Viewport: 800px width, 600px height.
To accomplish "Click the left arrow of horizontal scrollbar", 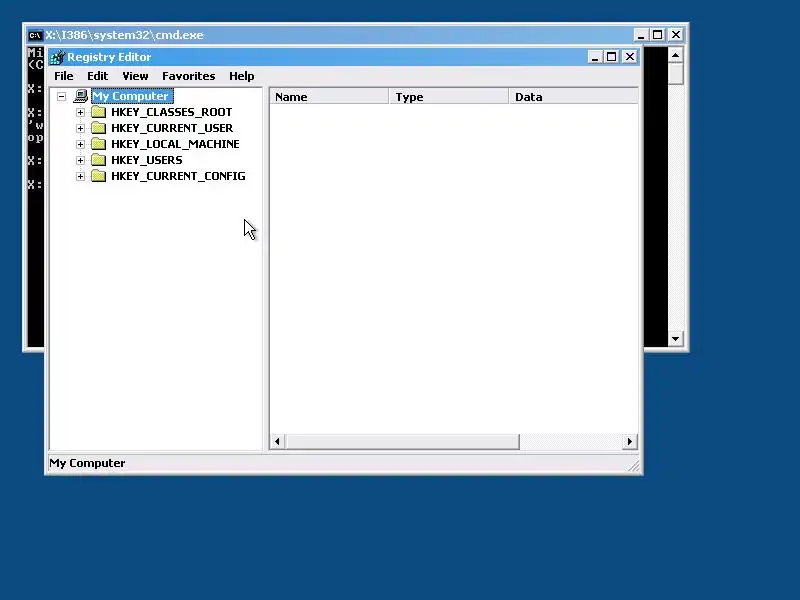I will click(x=277, y=441).
